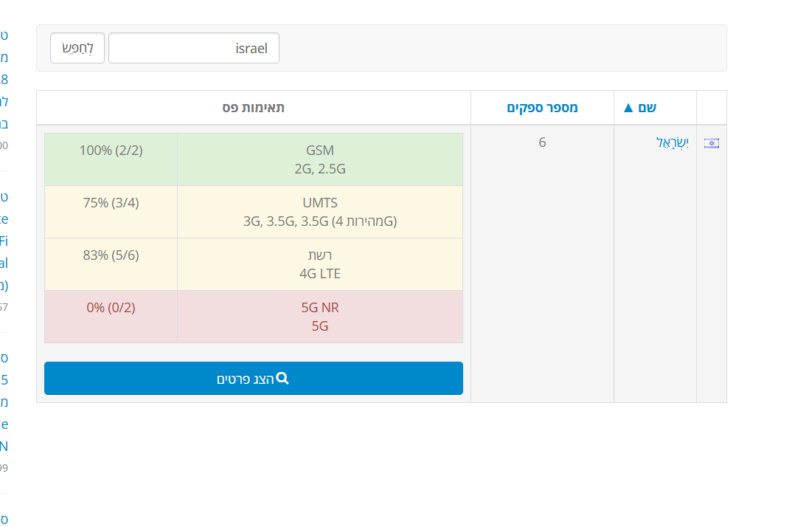Click the 100% (2/2) compatibility value
The image size is (812, 527).
[111, 151]
